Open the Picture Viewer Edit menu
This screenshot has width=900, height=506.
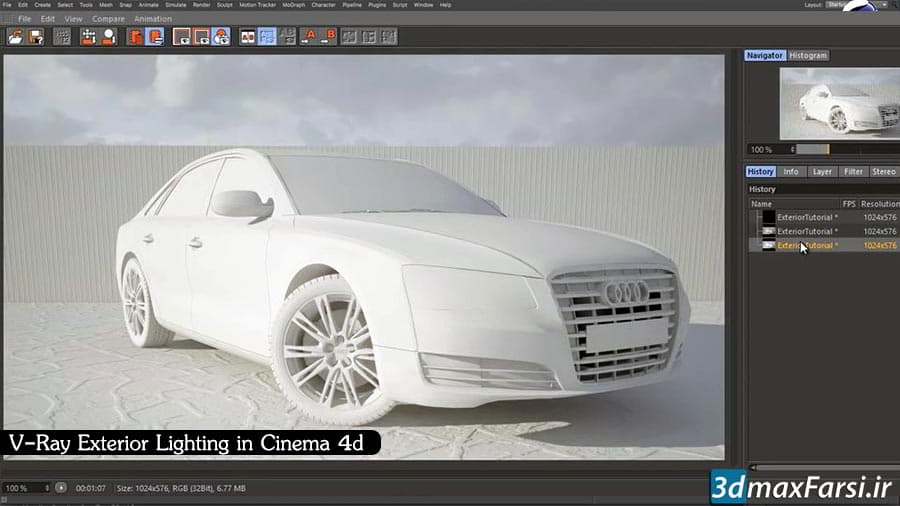(48, 19)
